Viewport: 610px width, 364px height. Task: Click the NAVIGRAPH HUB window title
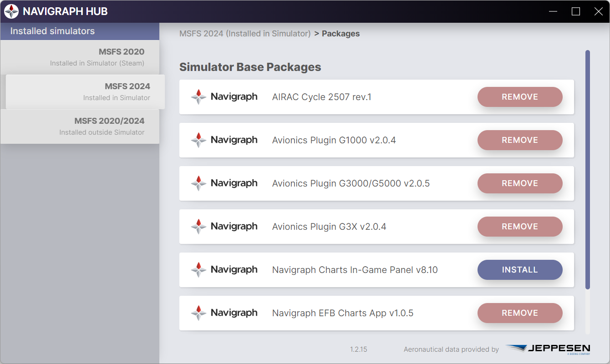[x=65, y=11]
